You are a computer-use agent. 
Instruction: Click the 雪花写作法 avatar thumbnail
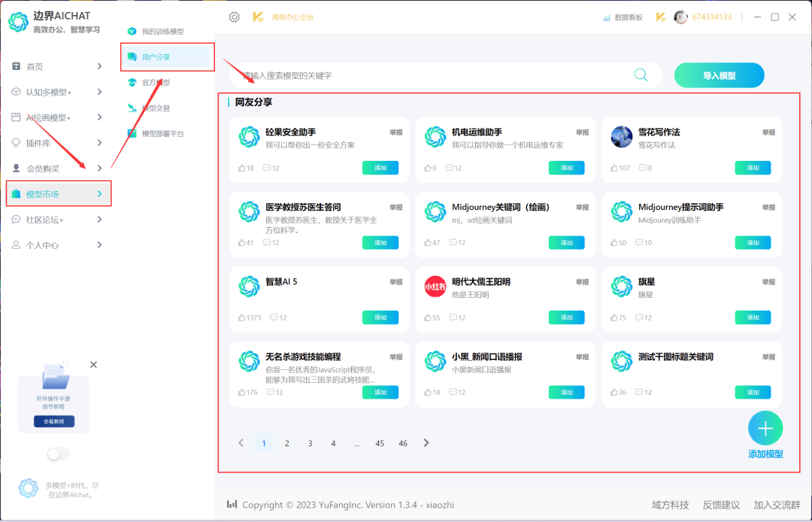click(622, 137)
